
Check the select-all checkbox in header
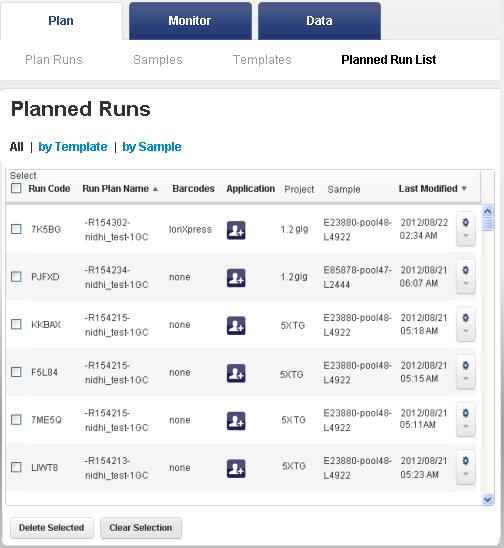[x=16, y=188]
